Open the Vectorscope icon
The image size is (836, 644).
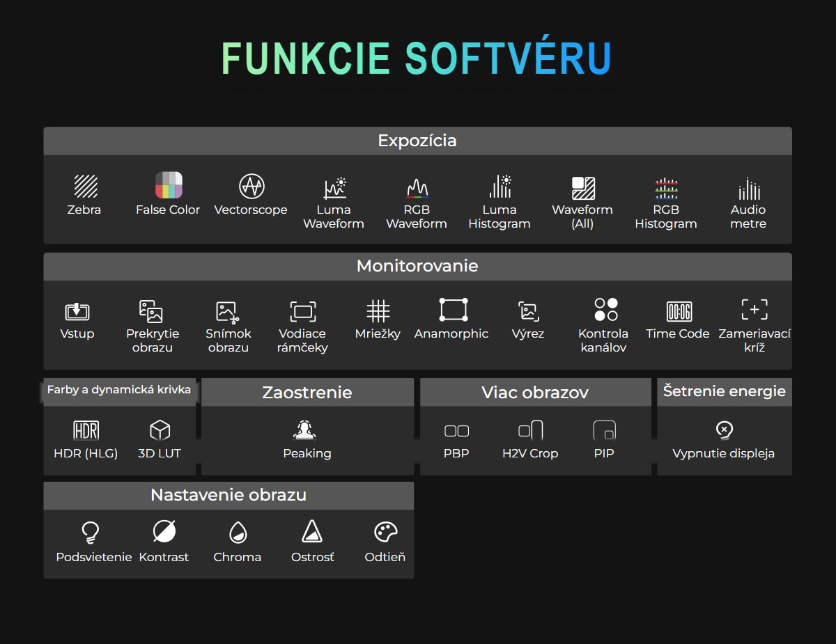[x=251, y=186]
